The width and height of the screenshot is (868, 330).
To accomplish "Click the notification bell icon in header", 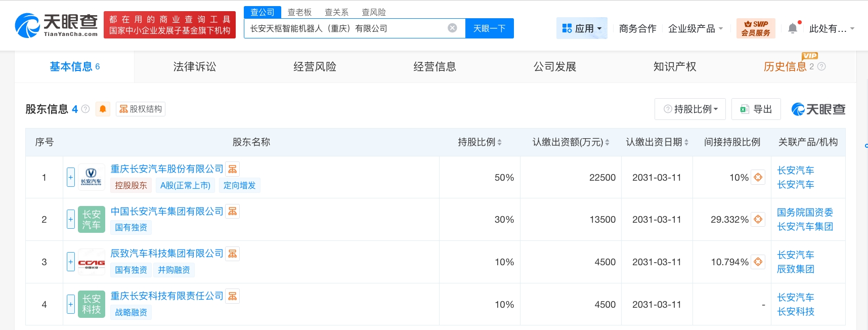I will click(x=793, y=28).
